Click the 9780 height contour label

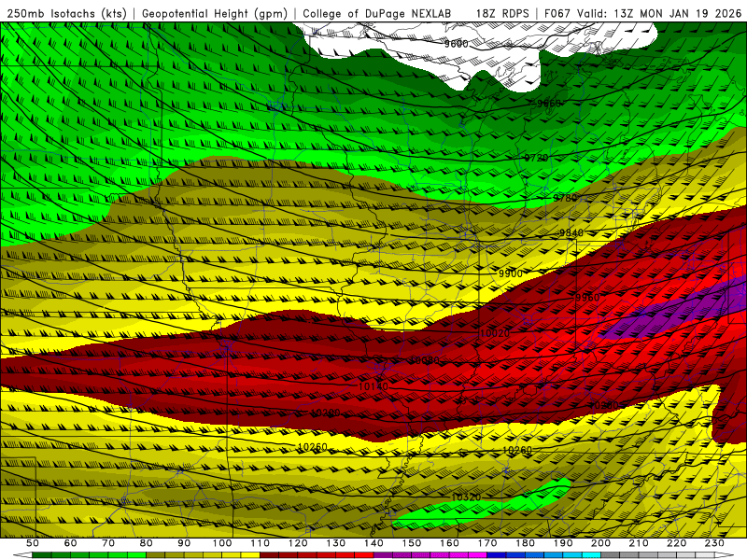point(565,198)
